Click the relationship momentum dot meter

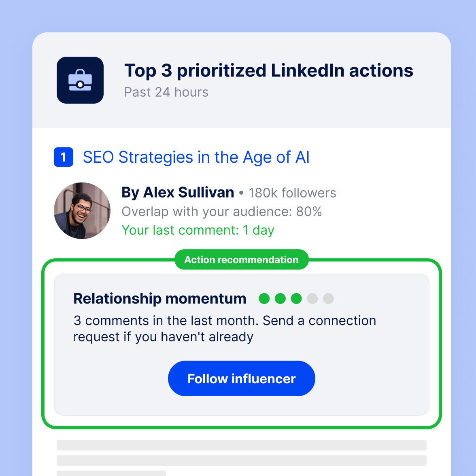[296, 298]
